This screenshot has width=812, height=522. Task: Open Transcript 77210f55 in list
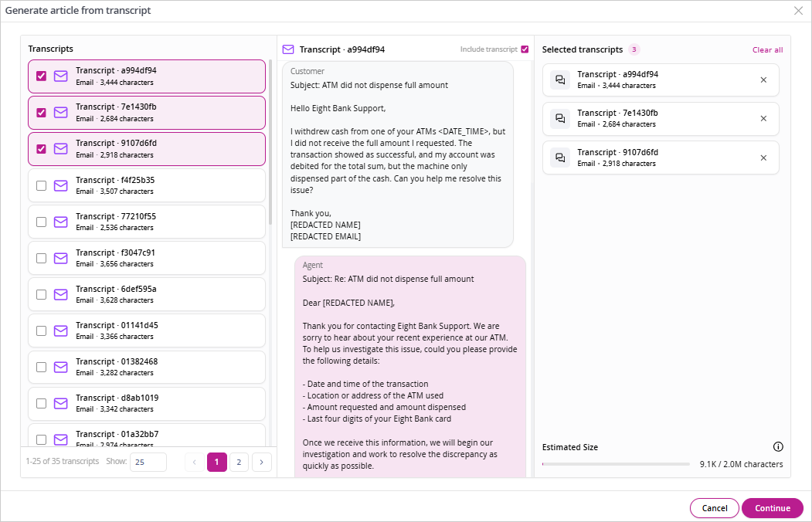147,222
